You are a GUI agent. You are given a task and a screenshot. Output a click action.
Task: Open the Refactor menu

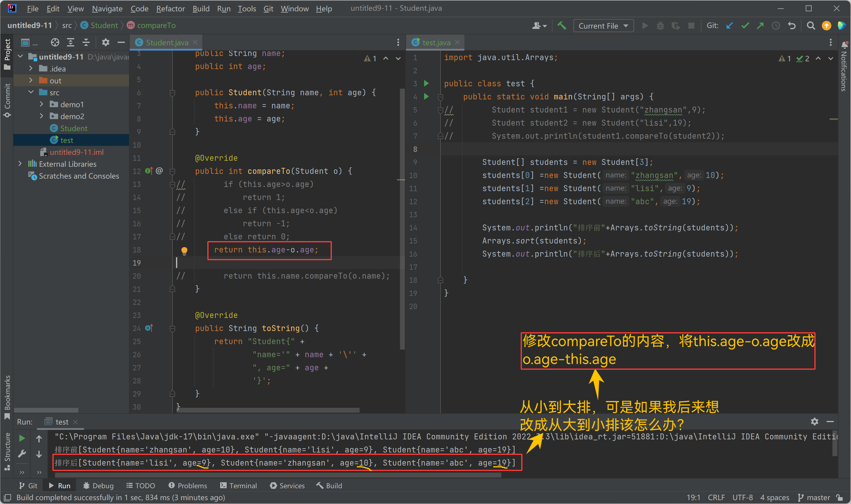(x=171, y=9)
